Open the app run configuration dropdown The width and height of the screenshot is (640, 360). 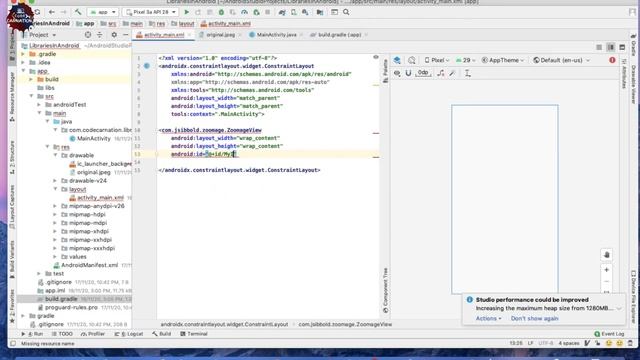(x=103, y=12)
